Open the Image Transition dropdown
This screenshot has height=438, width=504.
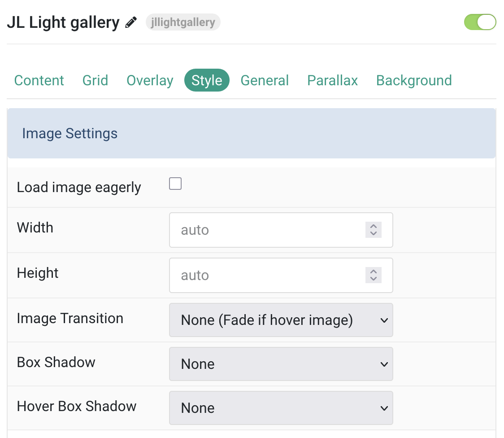281,320
